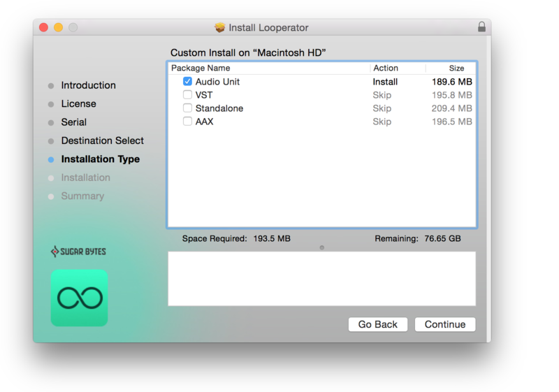The height and width of the screenshot is (392, 559).
Task: Click the empty package description box
Action: click(321, 278)
